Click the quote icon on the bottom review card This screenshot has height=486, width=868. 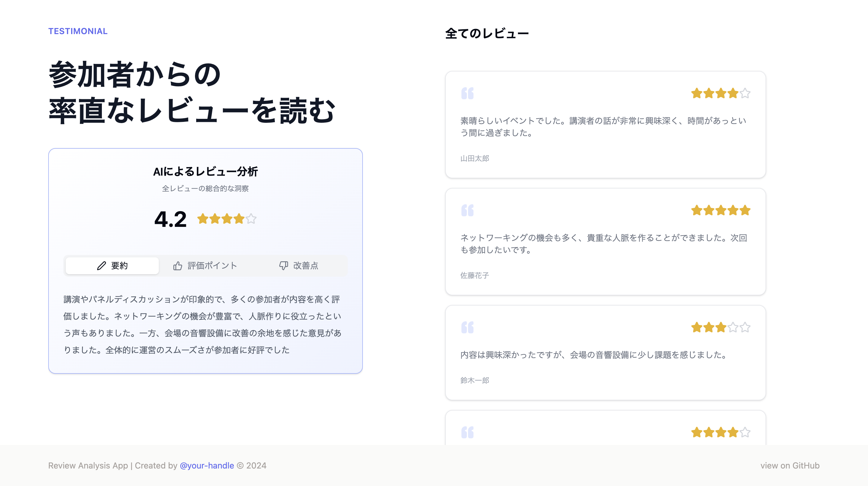pos(468,432)
